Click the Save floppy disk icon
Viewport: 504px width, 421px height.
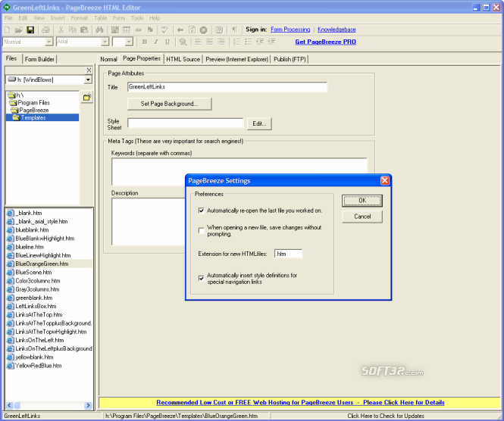pos(30,30)
